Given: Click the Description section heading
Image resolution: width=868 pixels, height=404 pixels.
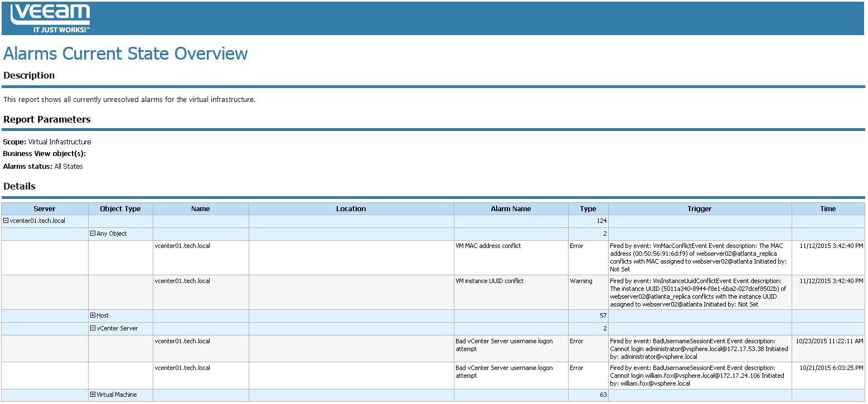Looking at the screenshot, I should point(29,75).
